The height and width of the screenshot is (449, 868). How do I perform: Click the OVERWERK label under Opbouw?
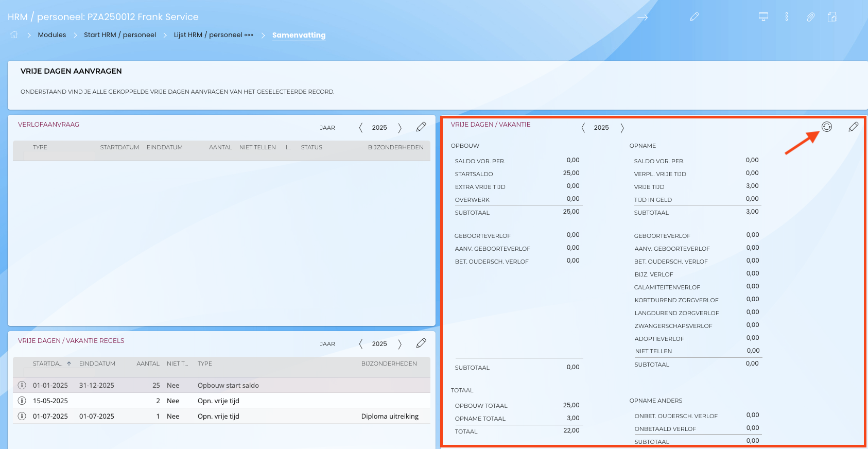pyautogui.click(x=472, y=200)
